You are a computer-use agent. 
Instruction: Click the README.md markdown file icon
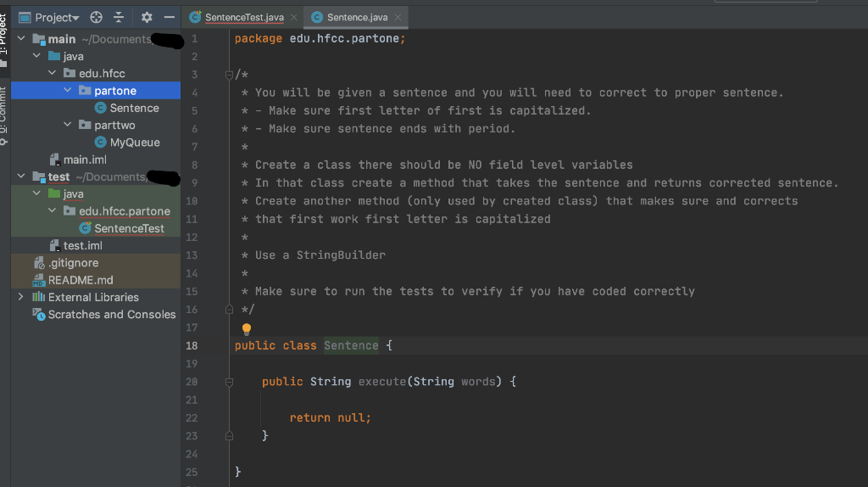pyautogui.click(x=39, y=280)
